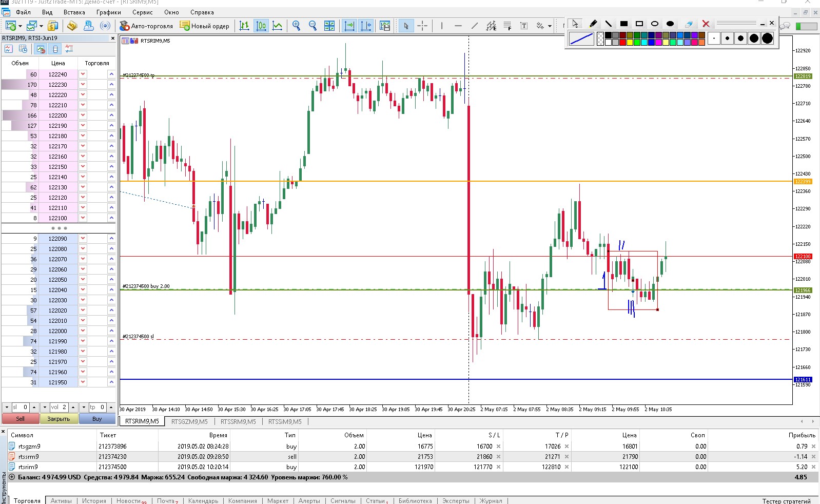820x504 pixels.
Task: Pick the red color swatch
Action: [x=622, y=42]
